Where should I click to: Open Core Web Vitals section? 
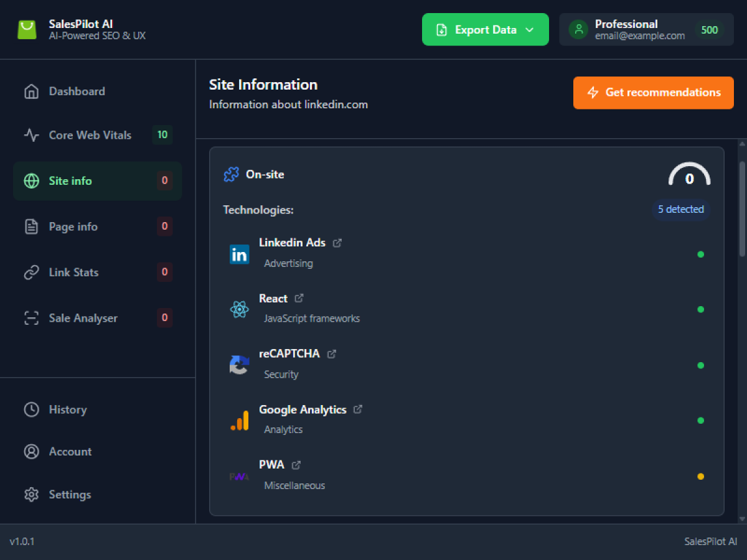click(x=90, y=135)
